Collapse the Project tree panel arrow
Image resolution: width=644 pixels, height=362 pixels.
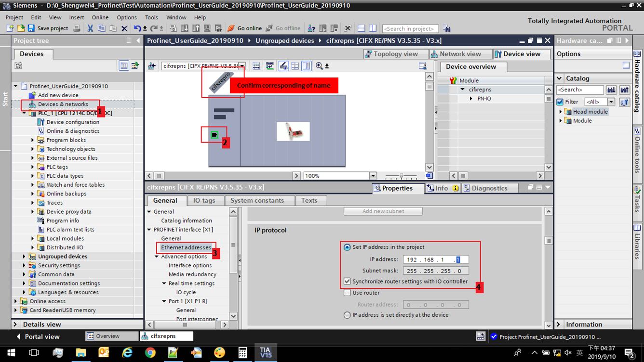tap(139, 41)
